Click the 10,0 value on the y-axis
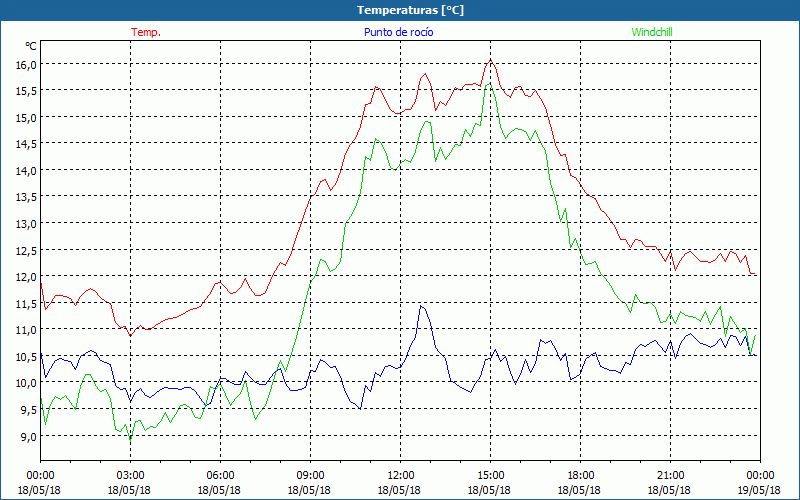 coord(26,383)
